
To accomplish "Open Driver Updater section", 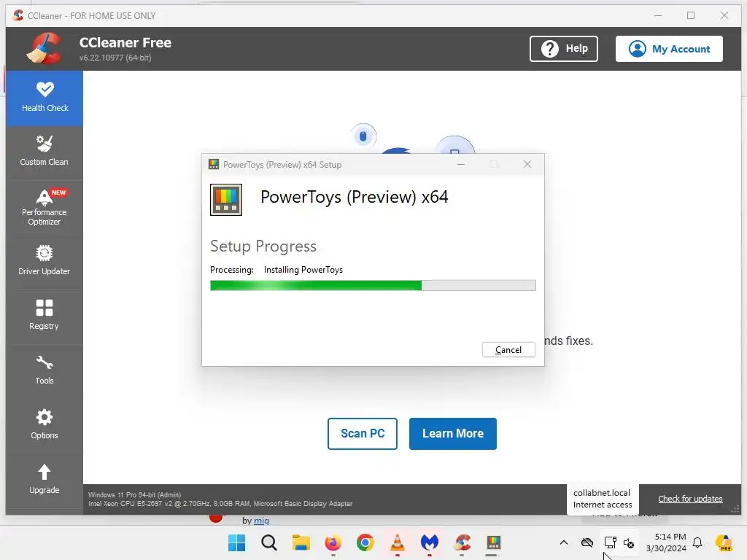I will (x=44, y=261).
